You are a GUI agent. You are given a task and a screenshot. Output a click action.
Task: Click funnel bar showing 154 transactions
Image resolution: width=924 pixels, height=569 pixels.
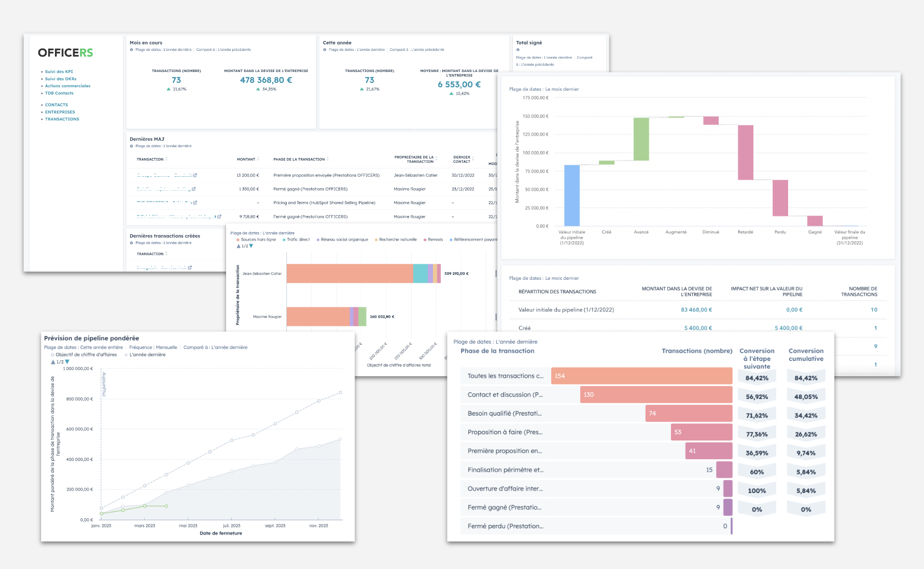641,376
